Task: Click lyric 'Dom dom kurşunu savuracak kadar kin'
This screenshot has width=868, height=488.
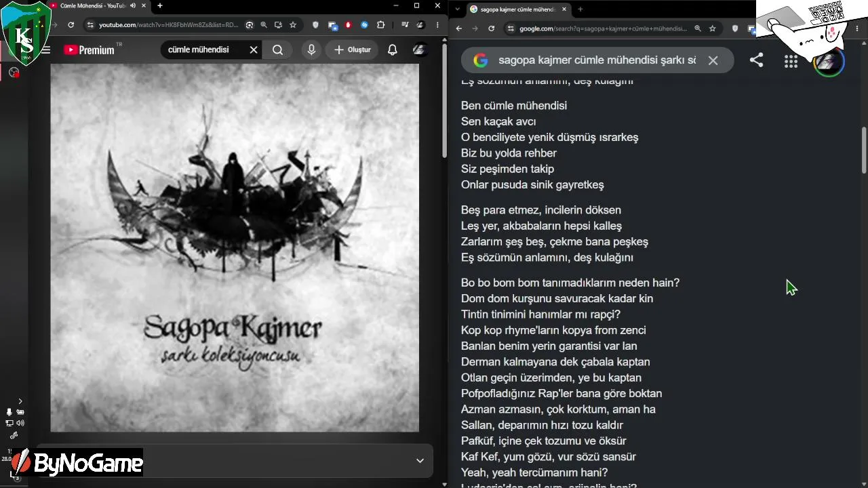Action: point(557,298)
